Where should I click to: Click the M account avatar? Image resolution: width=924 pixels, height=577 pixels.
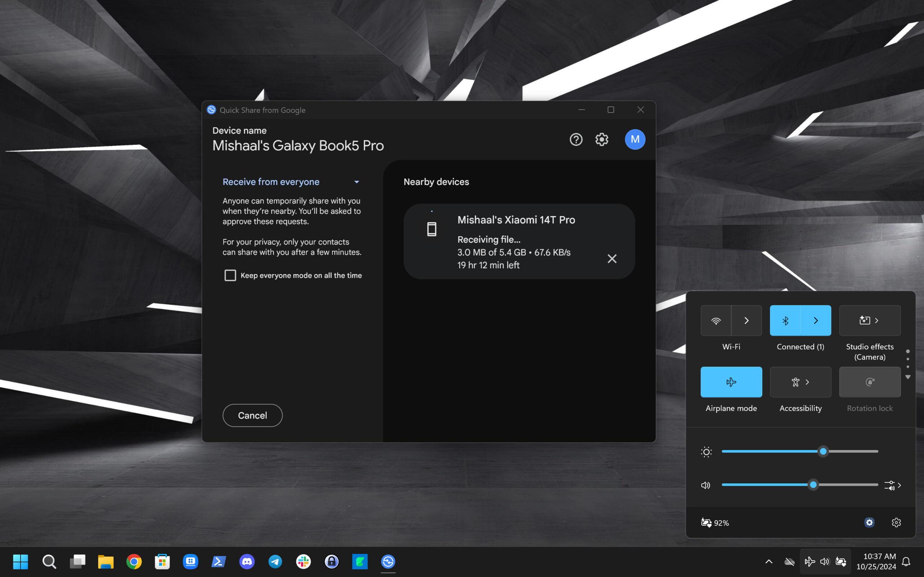click(635, 139)
